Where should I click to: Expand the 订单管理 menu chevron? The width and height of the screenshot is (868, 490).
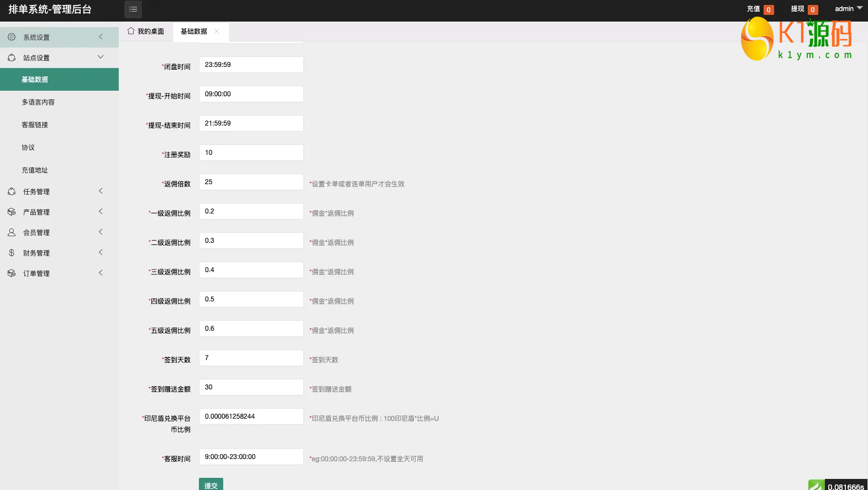click(101, 273)
